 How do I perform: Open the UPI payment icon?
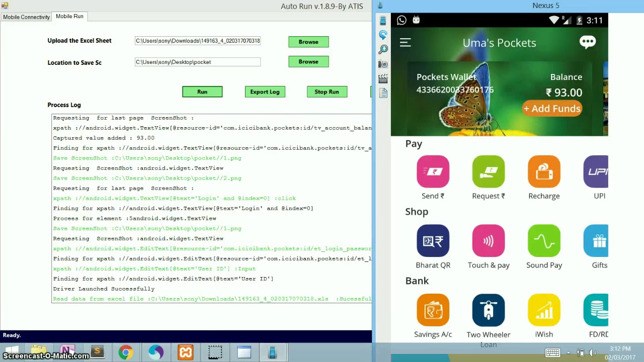(x=596, y=172)
